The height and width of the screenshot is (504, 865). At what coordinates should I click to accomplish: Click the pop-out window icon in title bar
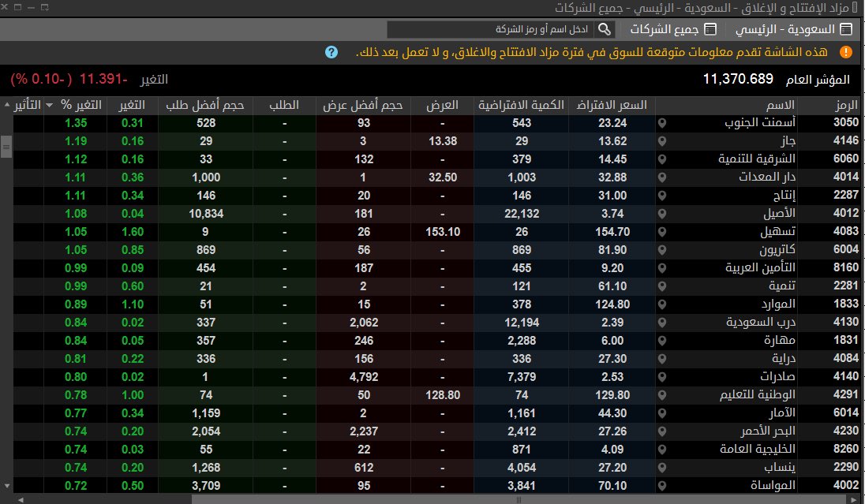45,7
